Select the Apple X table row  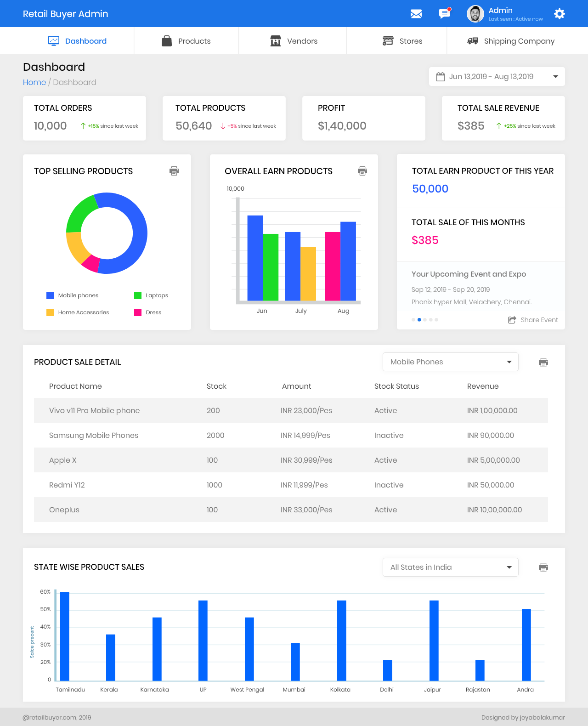[x=291, y=460]
